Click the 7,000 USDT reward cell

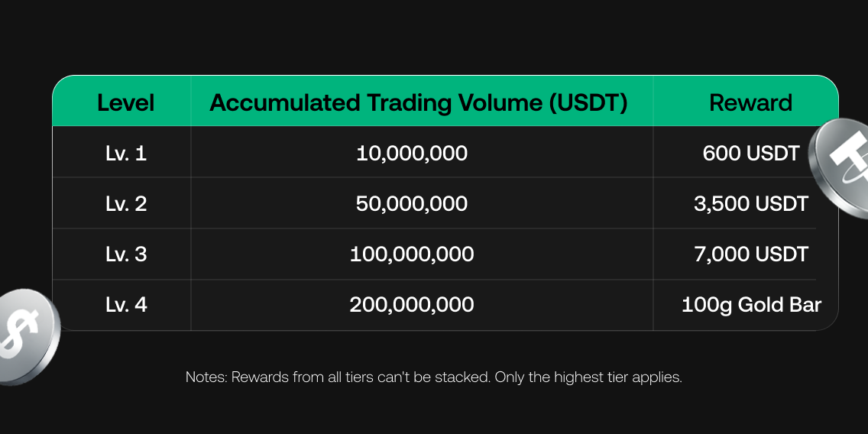750,254
